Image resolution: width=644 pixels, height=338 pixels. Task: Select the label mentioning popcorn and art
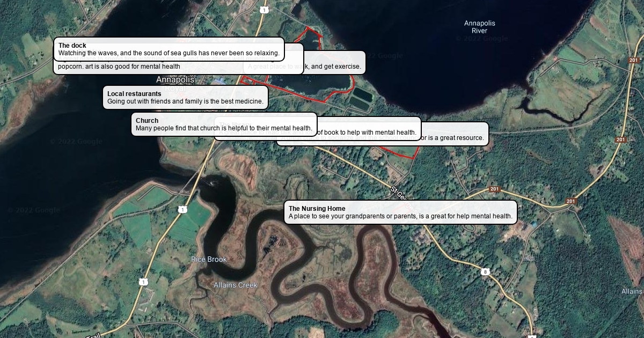click(x=119, y=67)
